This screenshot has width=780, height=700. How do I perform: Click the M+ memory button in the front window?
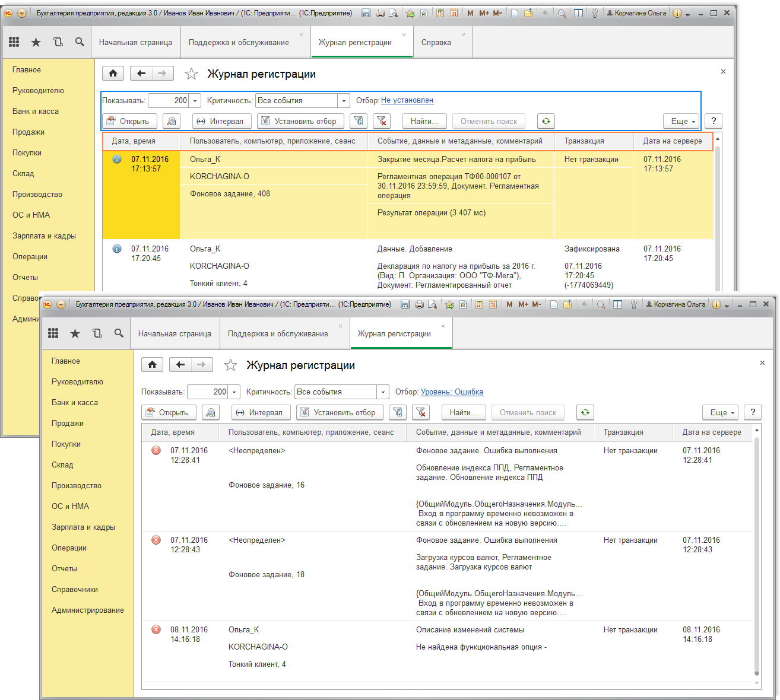(x=523, y=304)
